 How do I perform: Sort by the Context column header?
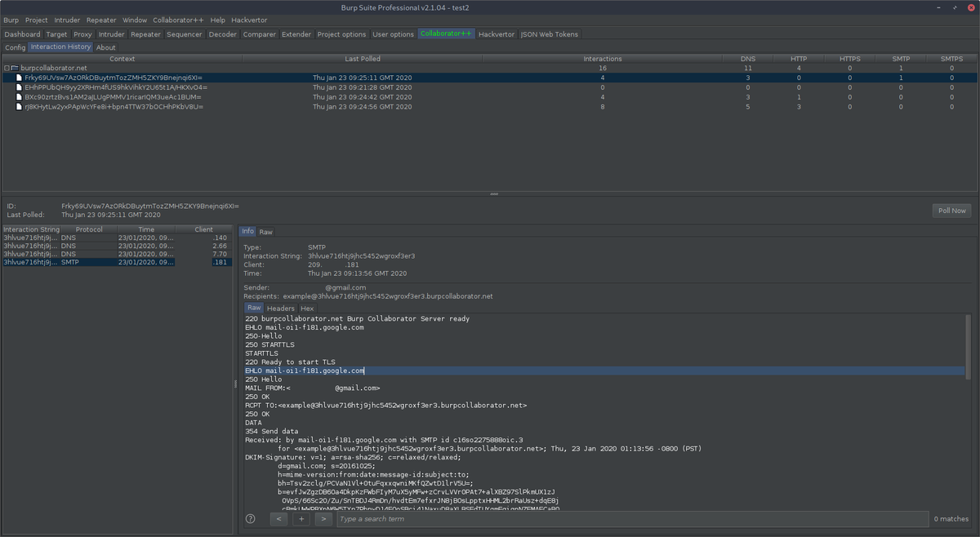point(122,59)
